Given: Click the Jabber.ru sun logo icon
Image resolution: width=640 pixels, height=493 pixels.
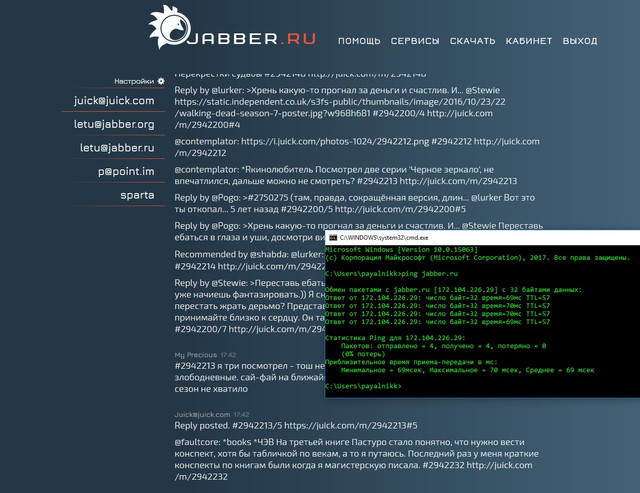Looking at the screenshot, I should click(169, 27).
